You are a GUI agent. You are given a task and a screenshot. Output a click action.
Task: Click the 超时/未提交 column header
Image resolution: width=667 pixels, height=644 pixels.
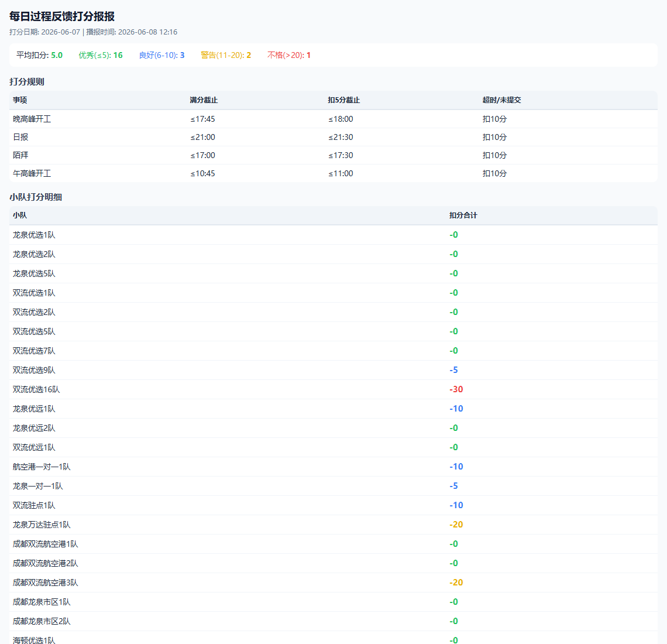pyautogui.click(x=501, y=100)
